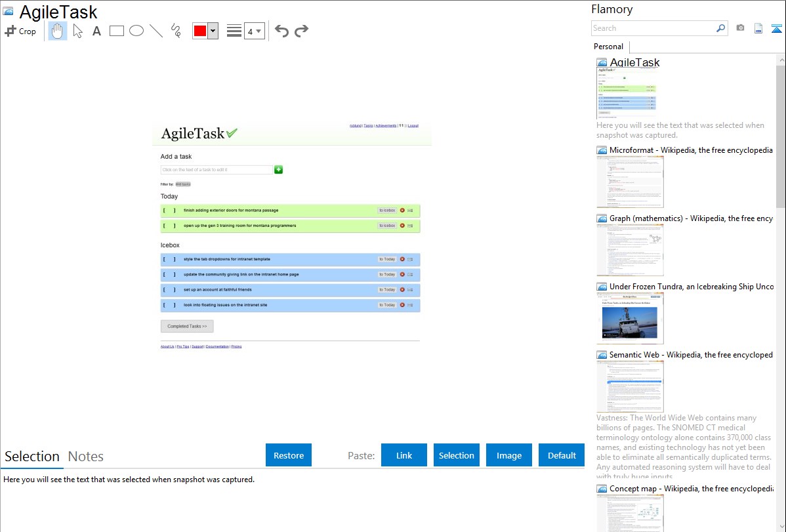The height and width of the screenshot is (532, 786).
Task: Undo the last annotation
Action: click(281, 31)
